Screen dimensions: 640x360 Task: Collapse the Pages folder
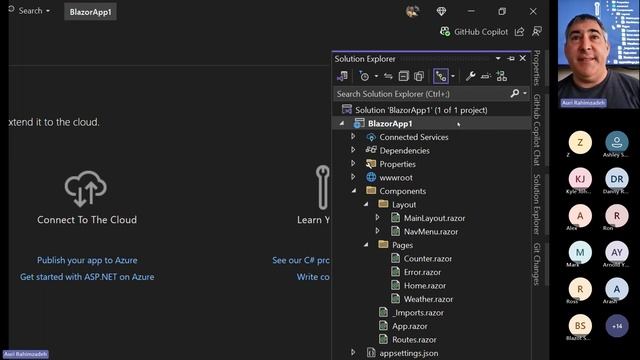coord(366,245)
